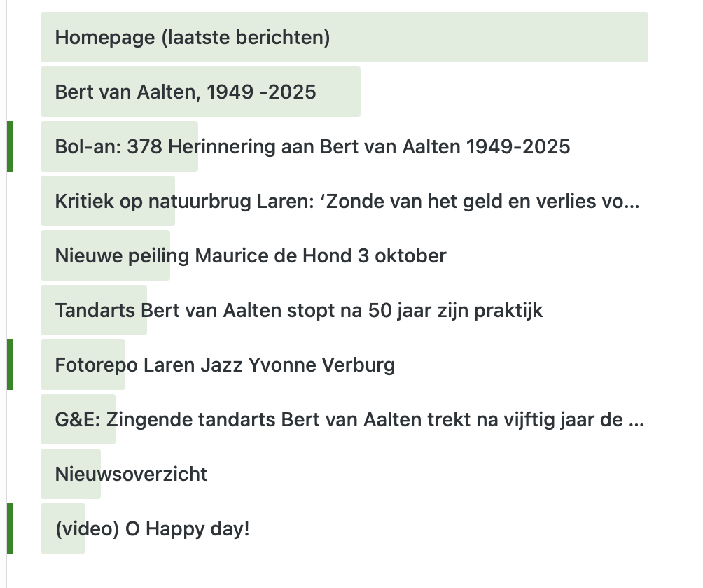Click the green marker beside the Bol-an row
Image resolution: width=703 pixels, height=588 pixels.
tap(10, 146)
